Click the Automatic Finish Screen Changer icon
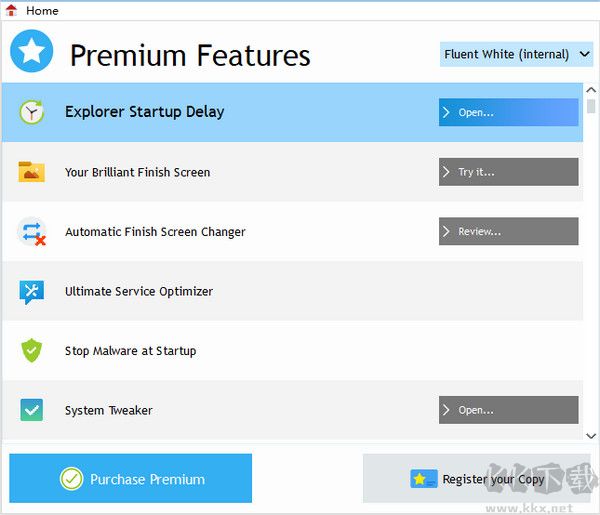 [32, 232]
